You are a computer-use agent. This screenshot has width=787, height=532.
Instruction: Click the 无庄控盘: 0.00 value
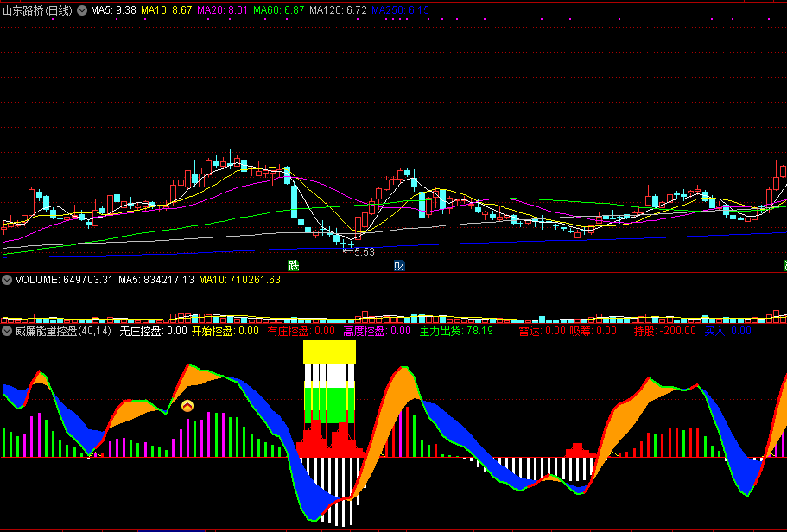tap(153, 331)
